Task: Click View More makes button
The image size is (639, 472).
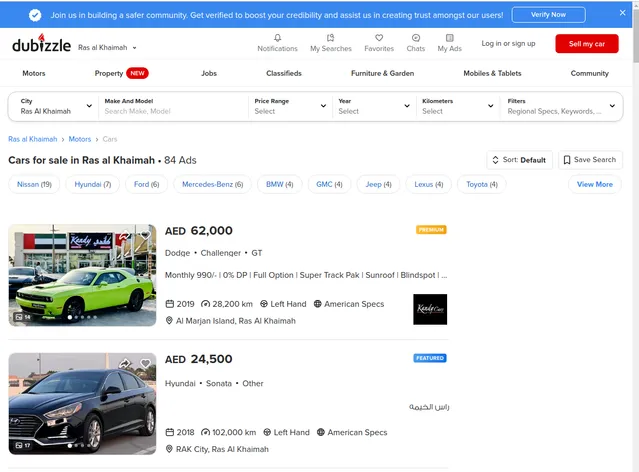Action: tap(595, 184)
